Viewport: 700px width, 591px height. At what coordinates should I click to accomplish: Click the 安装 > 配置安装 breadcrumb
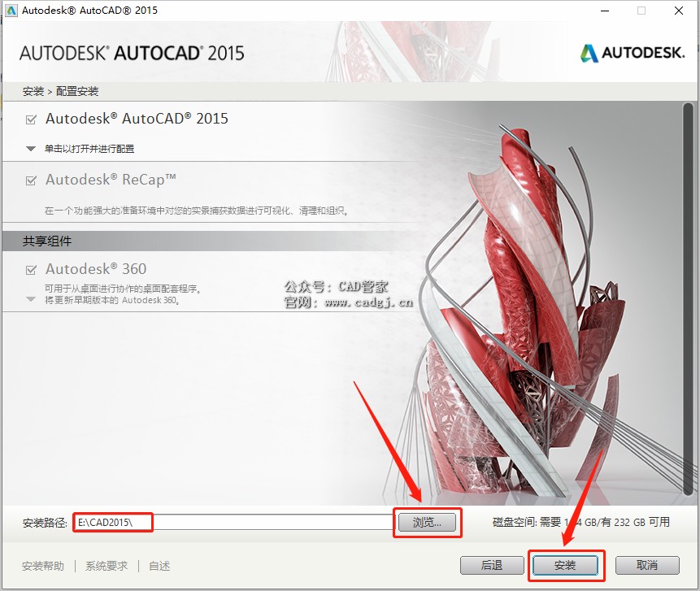click(61, 92)
